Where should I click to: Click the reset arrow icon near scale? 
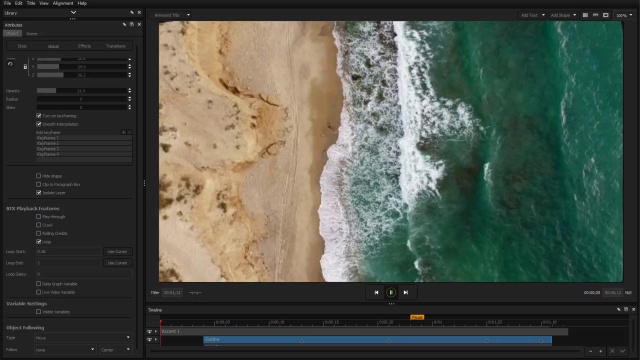tap(10, 64)
